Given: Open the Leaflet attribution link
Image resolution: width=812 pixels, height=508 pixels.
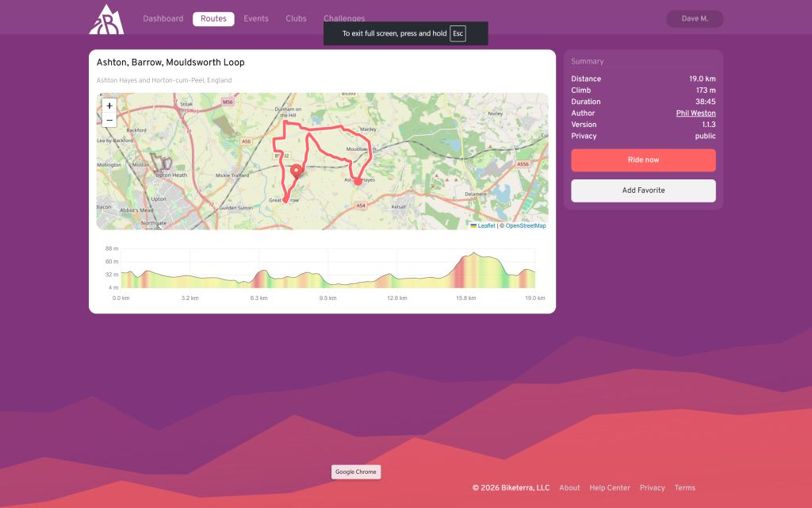Looking at the screenshot, I should tap(486, 226).
